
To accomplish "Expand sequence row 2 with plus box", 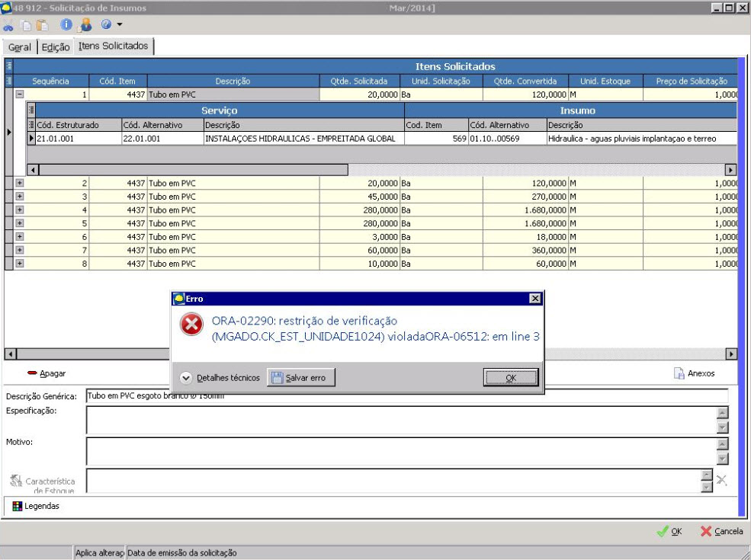I will coord(20,183).
